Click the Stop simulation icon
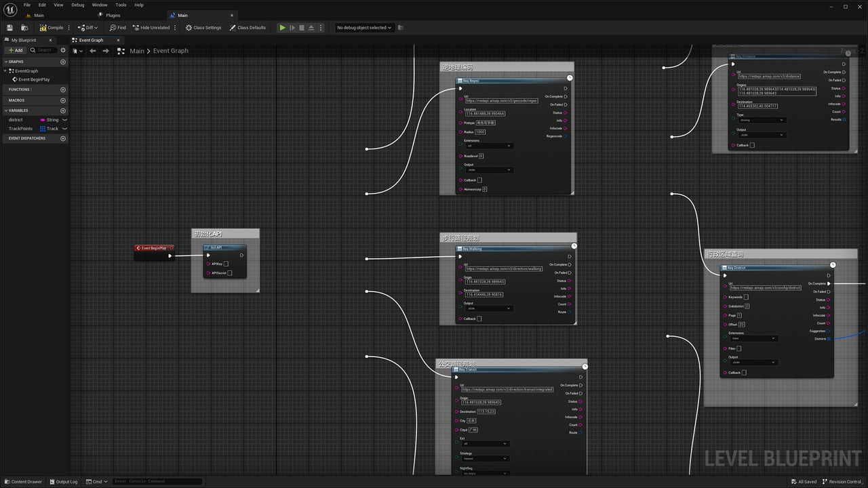Screen dimensions: 868x488 coord(302,28)
